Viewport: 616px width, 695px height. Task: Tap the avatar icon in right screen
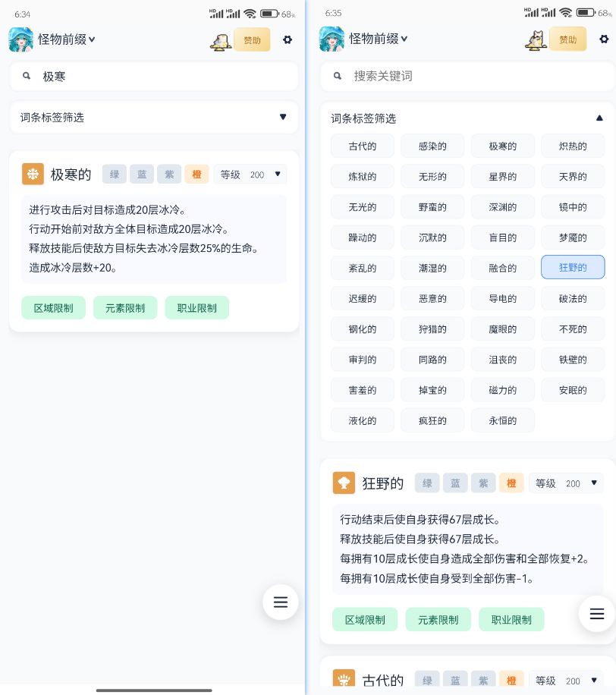click(x=332, y=39)
